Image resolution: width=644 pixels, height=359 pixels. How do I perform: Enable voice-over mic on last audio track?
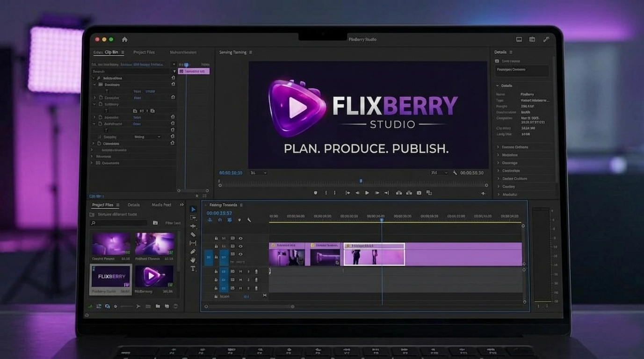(x=256, y=288)
